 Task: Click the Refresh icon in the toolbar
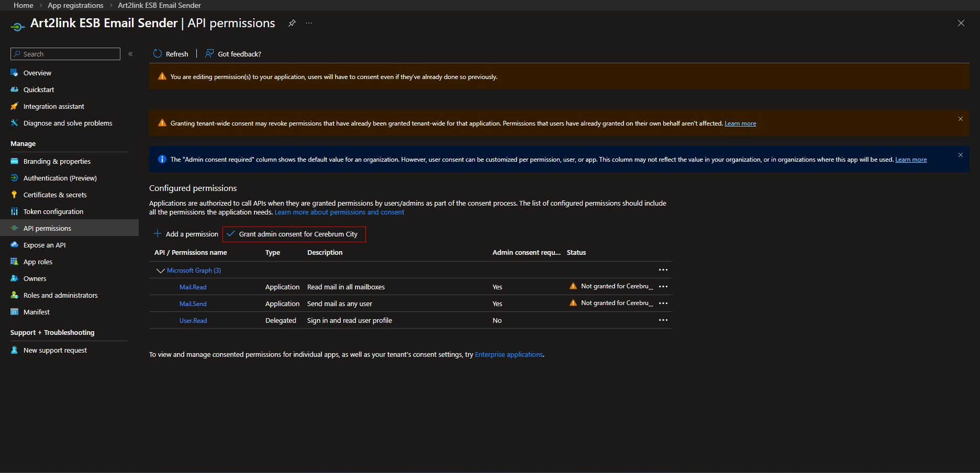tap(158, 53)
